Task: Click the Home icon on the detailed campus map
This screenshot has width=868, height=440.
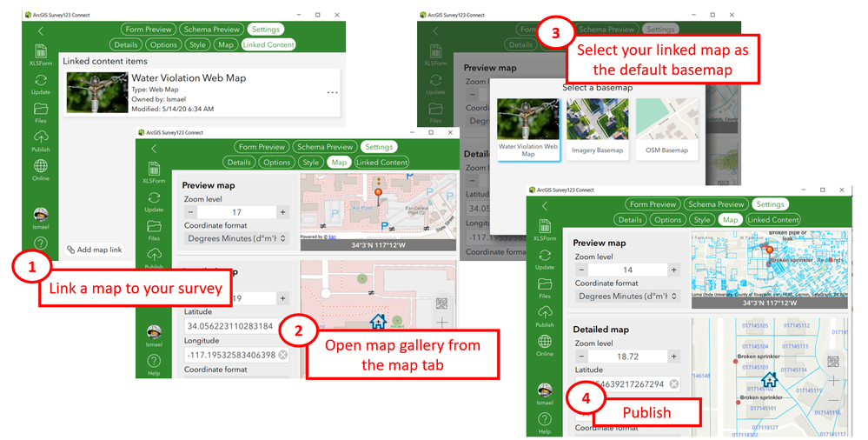Action: coord(379,321)
